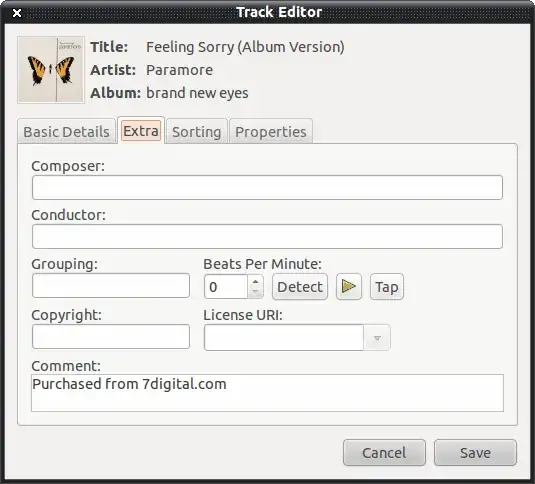Click the Comment box with 7digital text
The height and width of the screenshot is (484, 535).
tap(267, 393)
